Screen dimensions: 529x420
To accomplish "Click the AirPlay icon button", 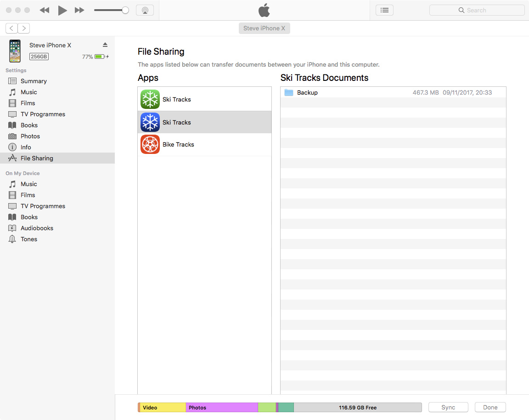I will [145, 10].
